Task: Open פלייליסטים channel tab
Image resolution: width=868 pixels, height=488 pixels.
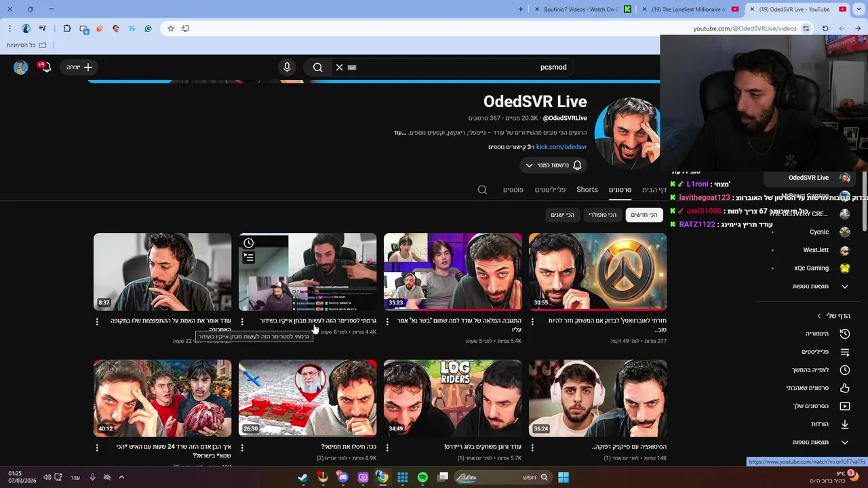Action: [x=550, y=190]
